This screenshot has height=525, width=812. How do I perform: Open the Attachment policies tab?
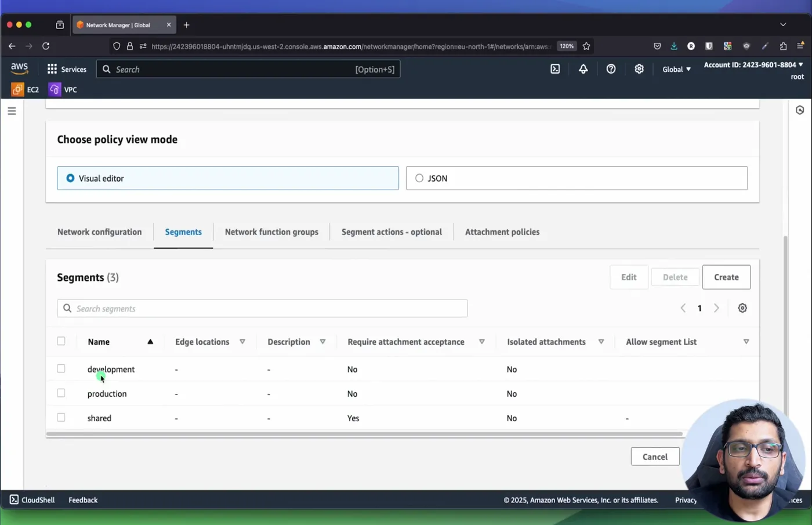click(502, 232)
